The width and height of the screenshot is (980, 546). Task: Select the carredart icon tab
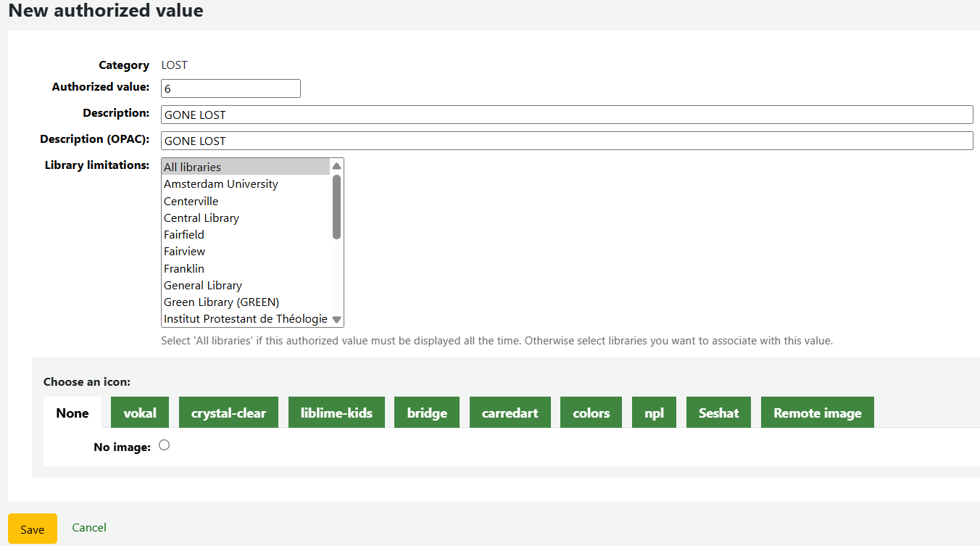point(510,413)
